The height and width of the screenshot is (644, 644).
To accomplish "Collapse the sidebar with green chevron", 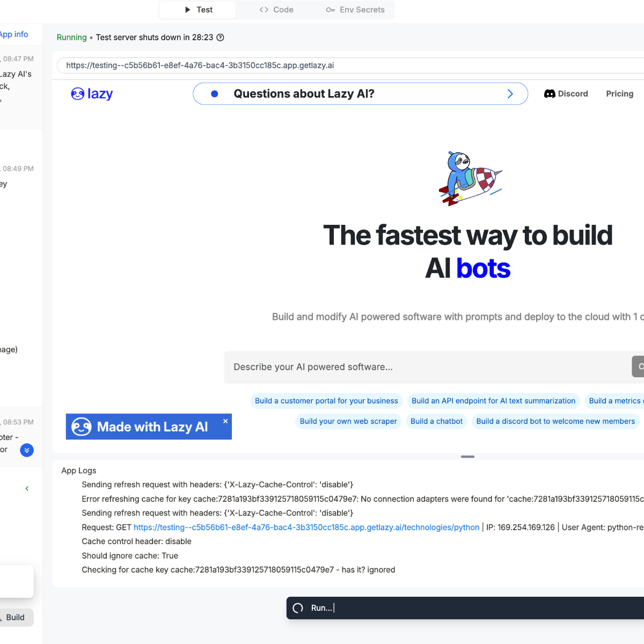I will pos(27,488).
